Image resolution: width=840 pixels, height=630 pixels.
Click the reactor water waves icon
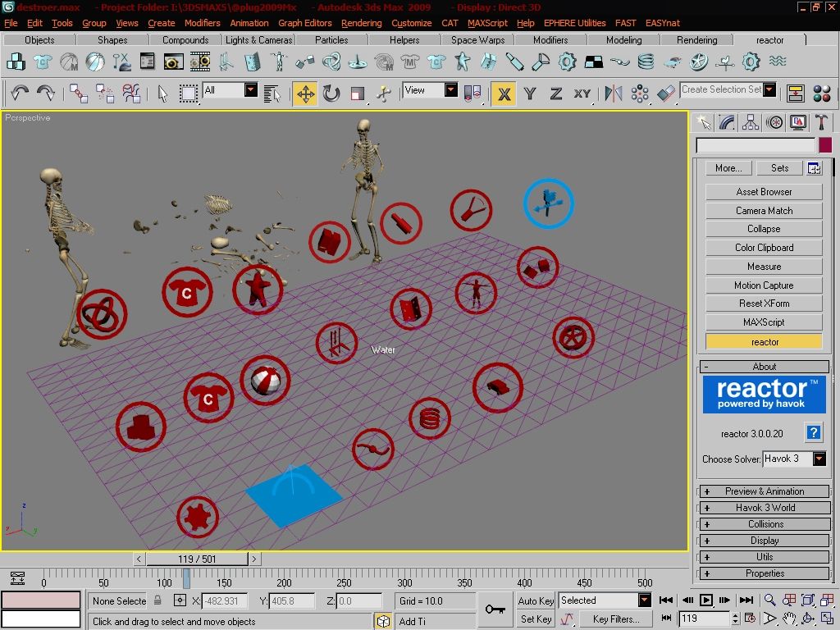tap(778, 61)
